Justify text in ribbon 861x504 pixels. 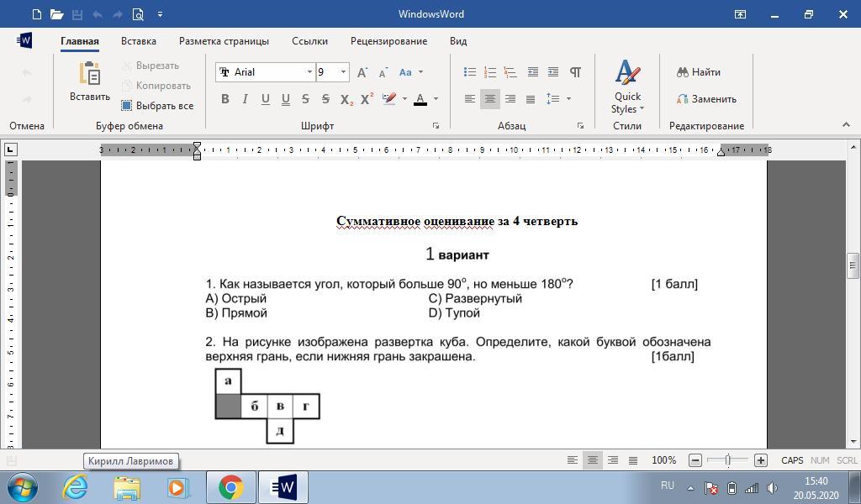[x=531, y=99]
